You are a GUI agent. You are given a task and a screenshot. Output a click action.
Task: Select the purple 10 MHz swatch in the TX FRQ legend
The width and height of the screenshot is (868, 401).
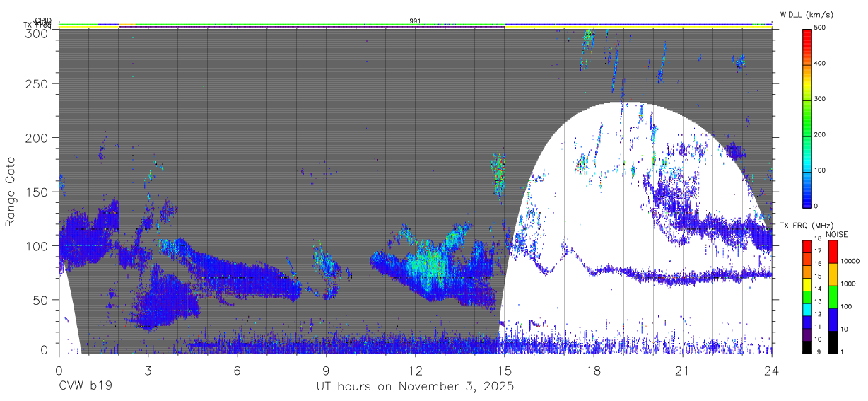(807, 335)
